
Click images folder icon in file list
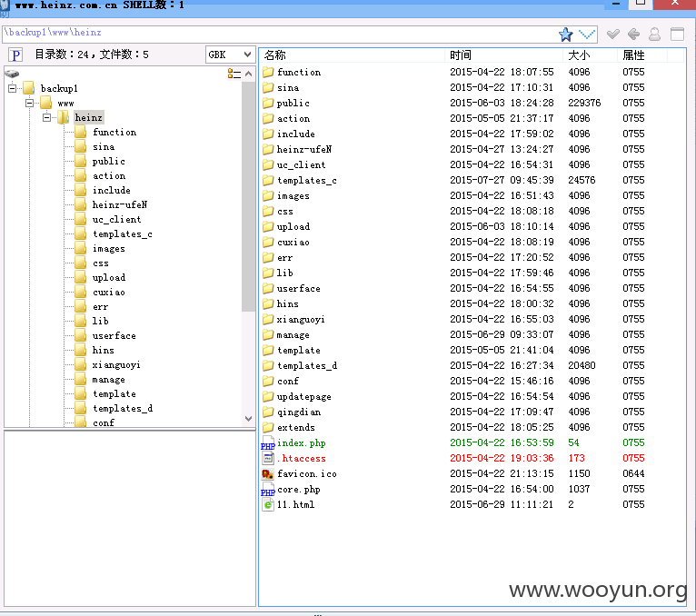pyautogui.click(x=268, y=195)
